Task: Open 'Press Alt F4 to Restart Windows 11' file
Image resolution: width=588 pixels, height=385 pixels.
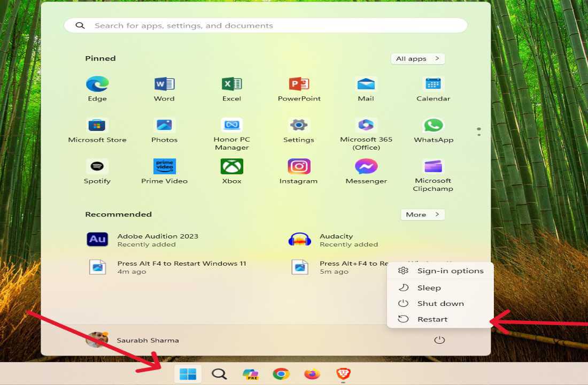Action: click(x=168, y=267)
